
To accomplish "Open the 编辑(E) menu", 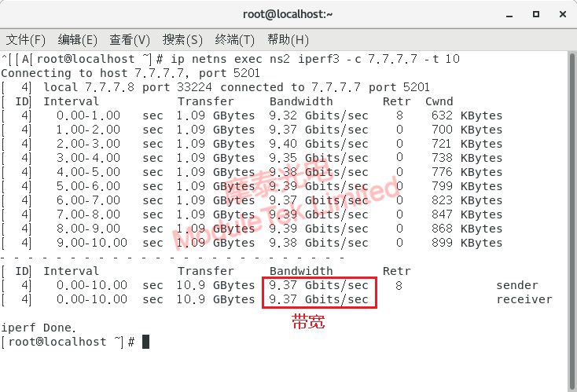I will 78,39.
